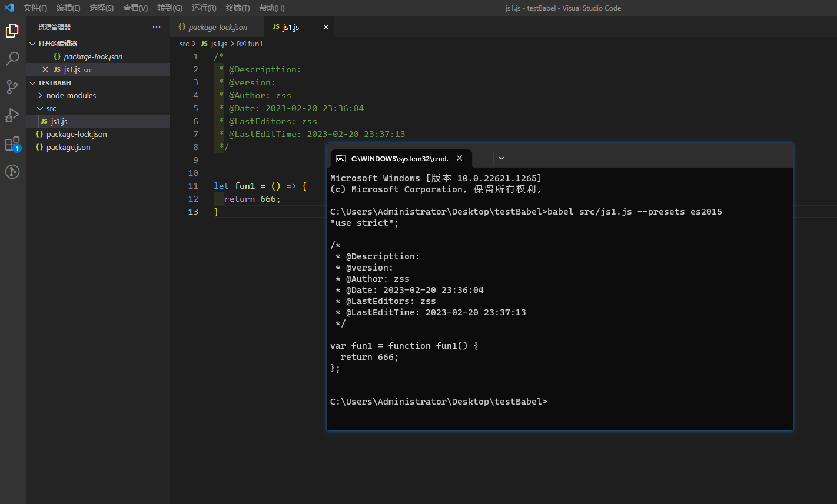Click src in the breadcrumb
The image size is (837, 504).
[184, 44]
